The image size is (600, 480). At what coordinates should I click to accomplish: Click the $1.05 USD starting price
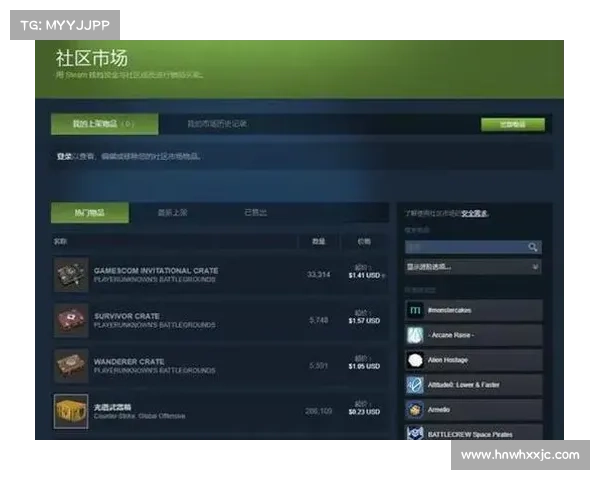(364, 366)
